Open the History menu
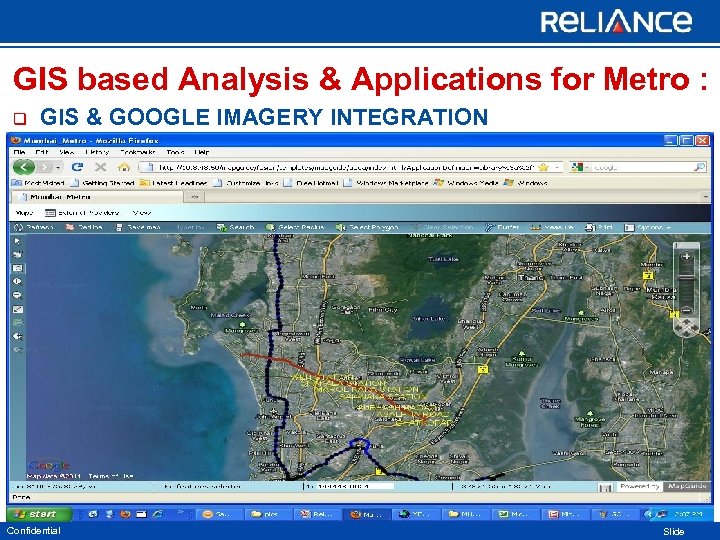Viewport: 720px width, 540px height. pos(97,152)
